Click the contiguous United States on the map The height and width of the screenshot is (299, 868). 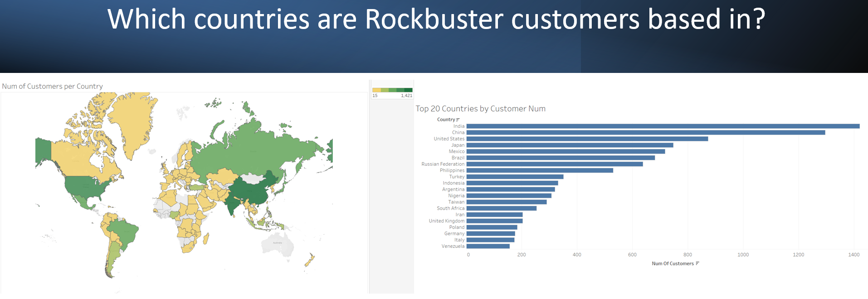(x=86, y=187)
